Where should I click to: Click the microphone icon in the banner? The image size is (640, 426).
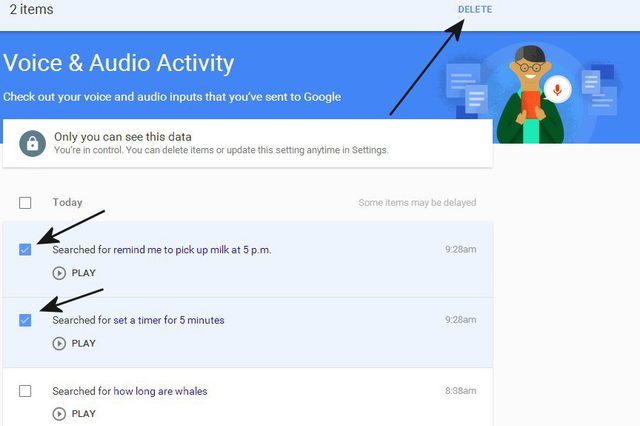557,89
